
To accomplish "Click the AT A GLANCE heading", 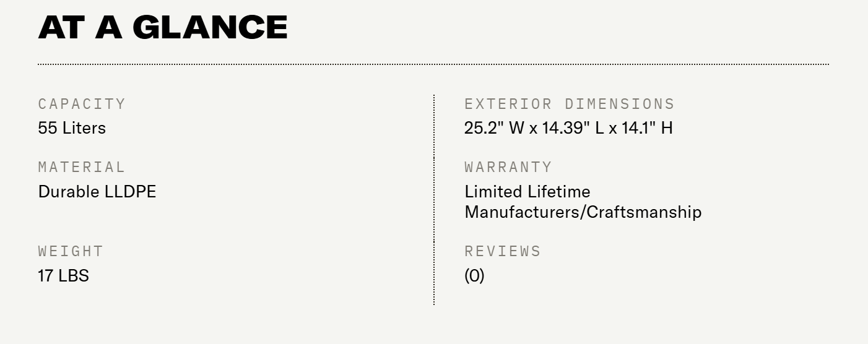I will pyautogui.click(x=163, y=28).
